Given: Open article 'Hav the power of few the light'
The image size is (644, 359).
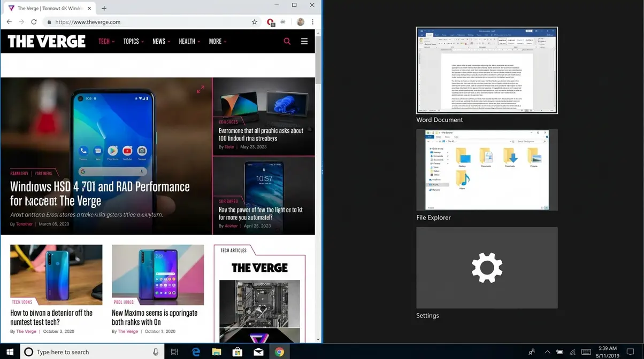Looking at the screenshot, I should [x=260, y=214].
